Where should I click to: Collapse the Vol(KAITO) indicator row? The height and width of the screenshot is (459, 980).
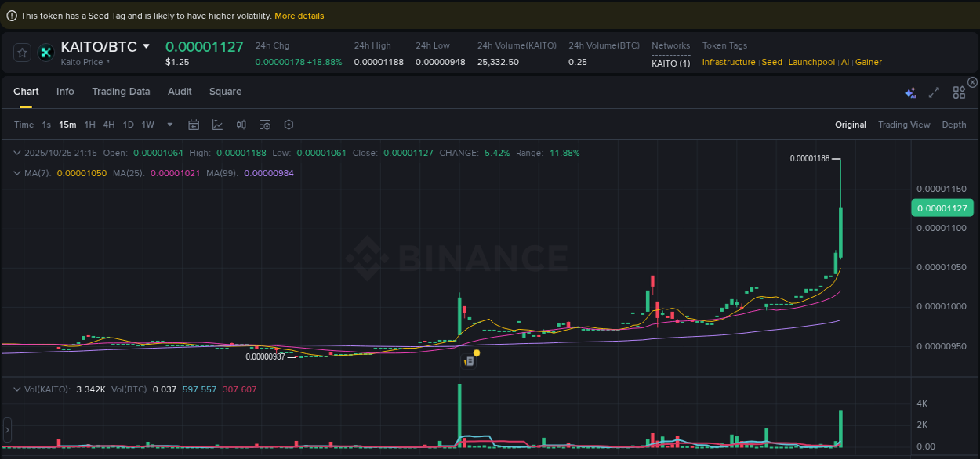pos(17,388)
